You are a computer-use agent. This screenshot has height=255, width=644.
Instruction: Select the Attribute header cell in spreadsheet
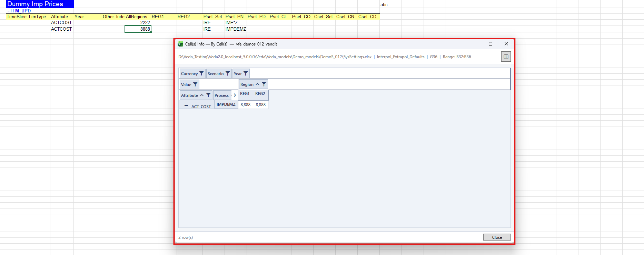(x=62, y=17)
